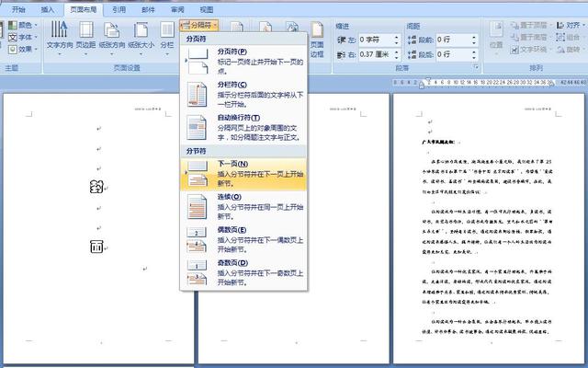
Task: Switch to the Review (审阅) tab
Action: coord(177,10)
